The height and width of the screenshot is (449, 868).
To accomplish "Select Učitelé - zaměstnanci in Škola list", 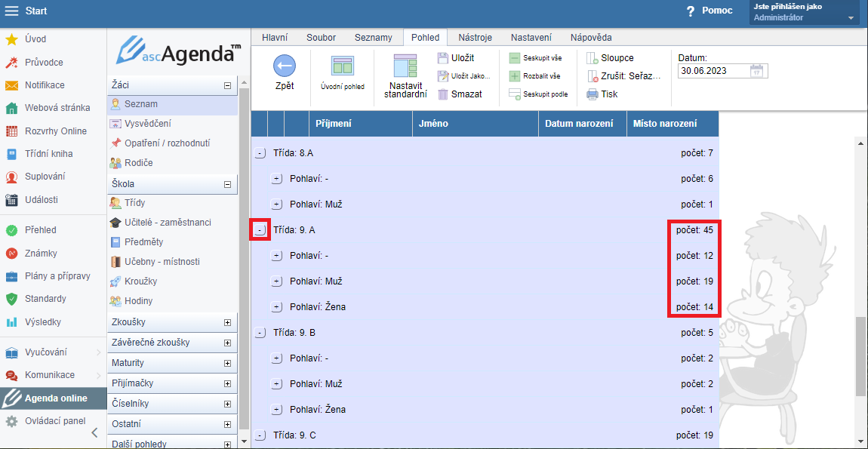I will [x=168, y=223].
